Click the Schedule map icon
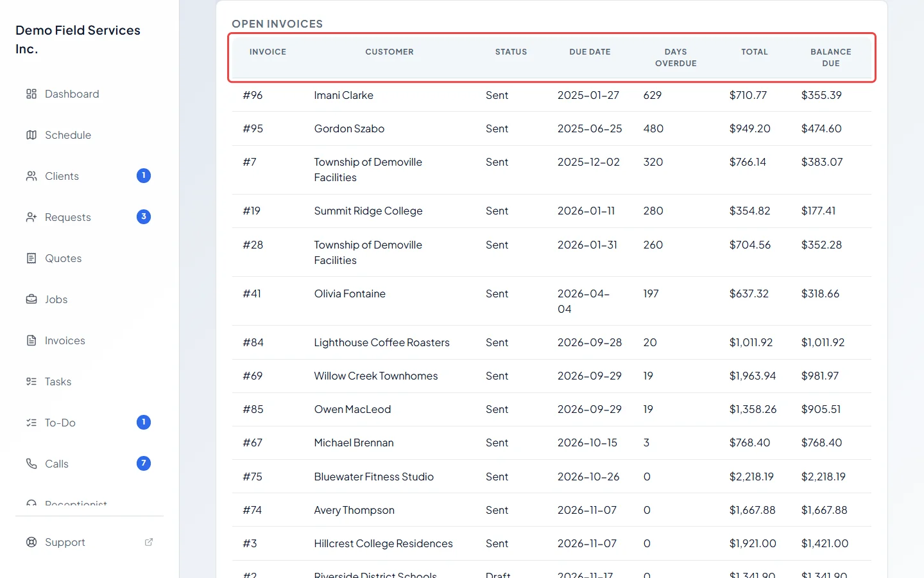Viewport: 924px width, 578px height. click(31, 135)
